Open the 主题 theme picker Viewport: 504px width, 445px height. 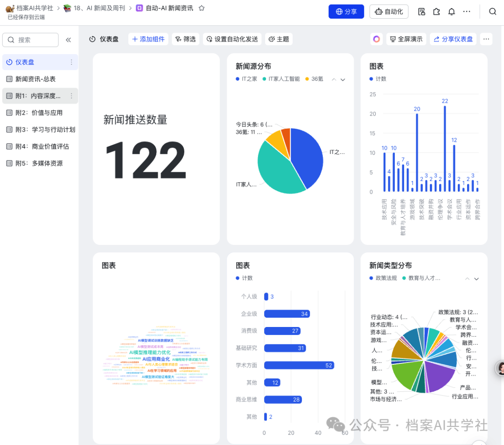[x=279, y=39]
